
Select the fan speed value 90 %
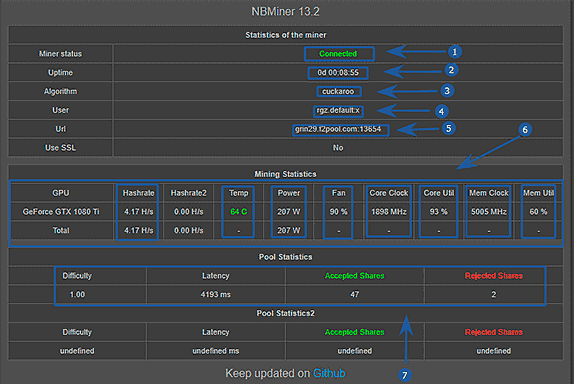[x=339, y=212]
